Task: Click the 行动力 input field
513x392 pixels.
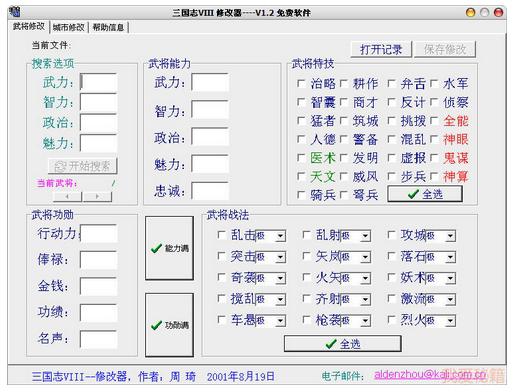Action: coord(98,233)
